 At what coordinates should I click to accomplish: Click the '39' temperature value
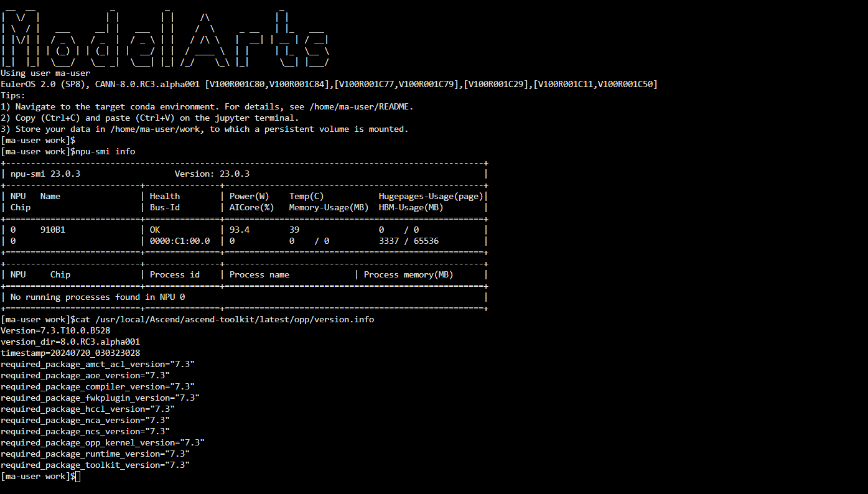pos(294,230)
